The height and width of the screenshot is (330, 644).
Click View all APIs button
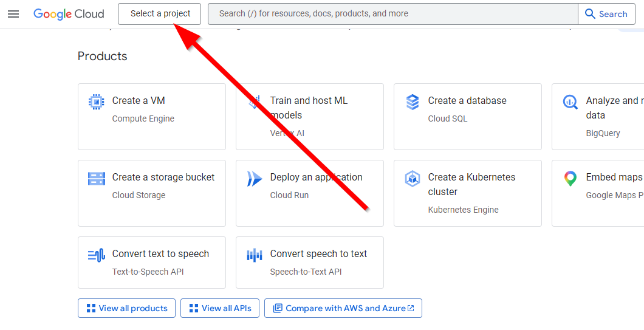[x=220, y=308]
